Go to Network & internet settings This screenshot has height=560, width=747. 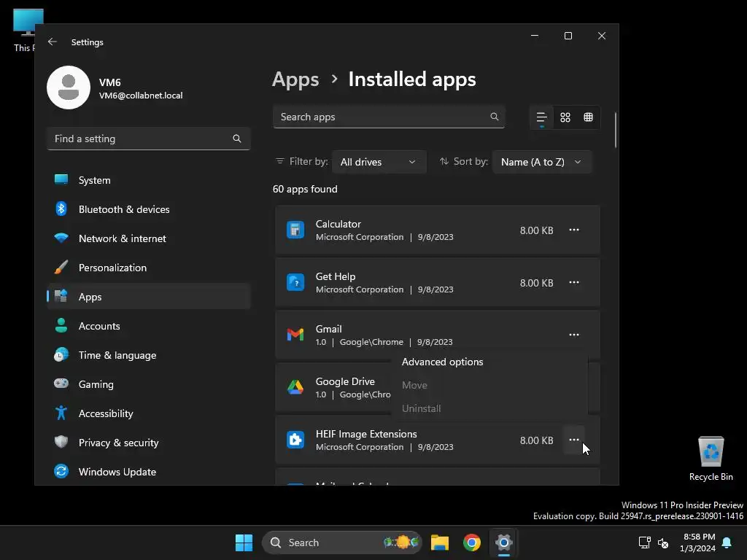point(149,238)
